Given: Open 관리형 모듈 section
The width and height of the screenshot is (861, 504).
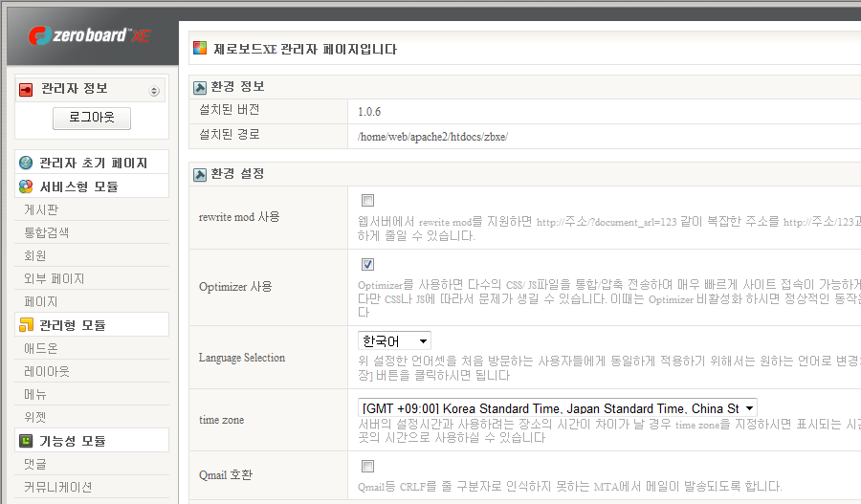Looking at the screenshot, I should coord(73,325).
